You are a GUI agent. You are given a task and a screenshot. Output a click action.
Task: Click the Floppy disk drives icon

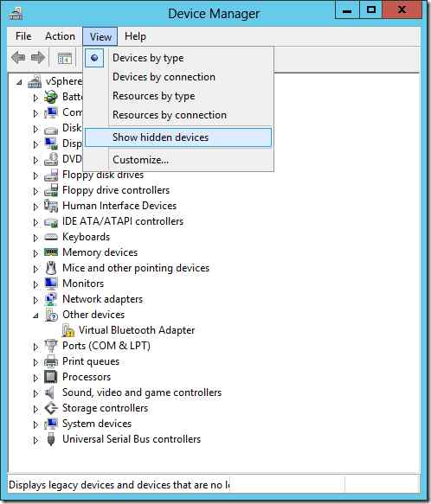(51, 175)
